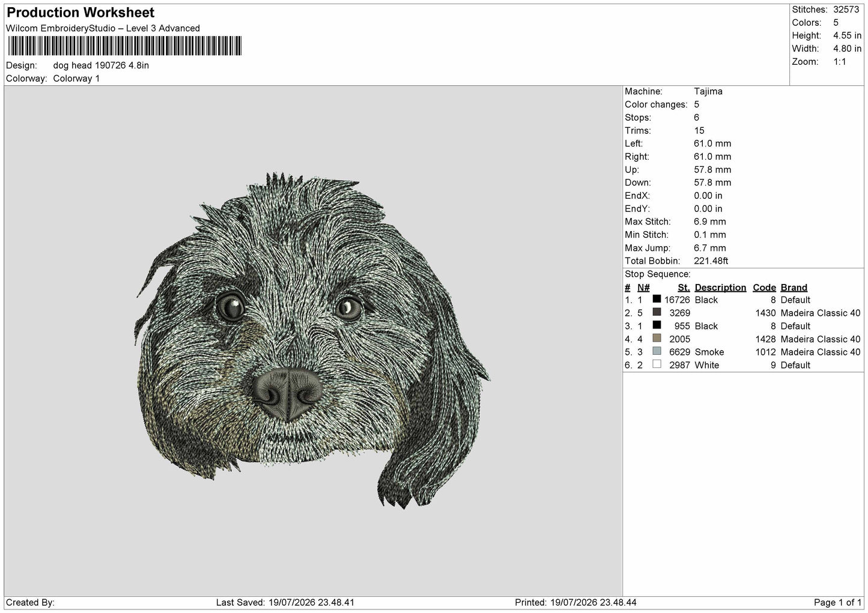Image resolution: width=868 pixels, height=613 pixels.
Task: Click the Height value '4.55 in'
Action: coord(847,36)
